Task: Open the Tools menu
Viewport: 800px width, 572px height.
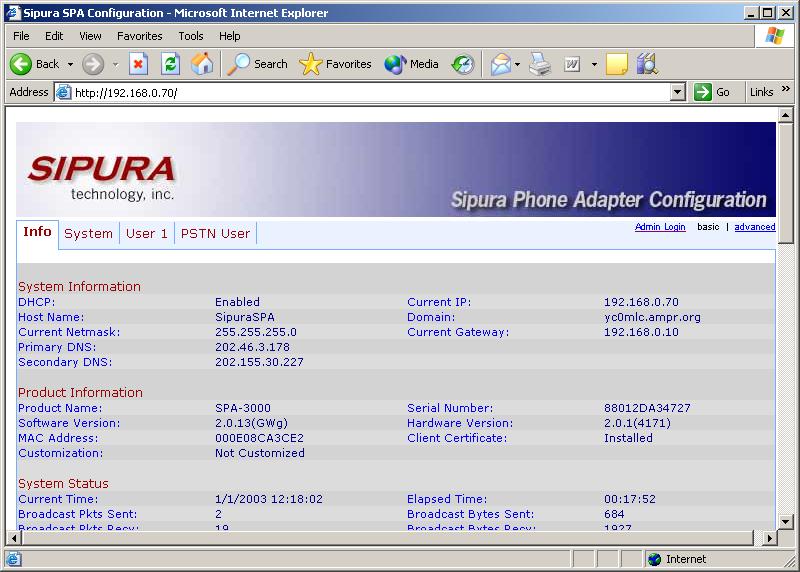Action: pyautogui.click(x=190, y=36)
